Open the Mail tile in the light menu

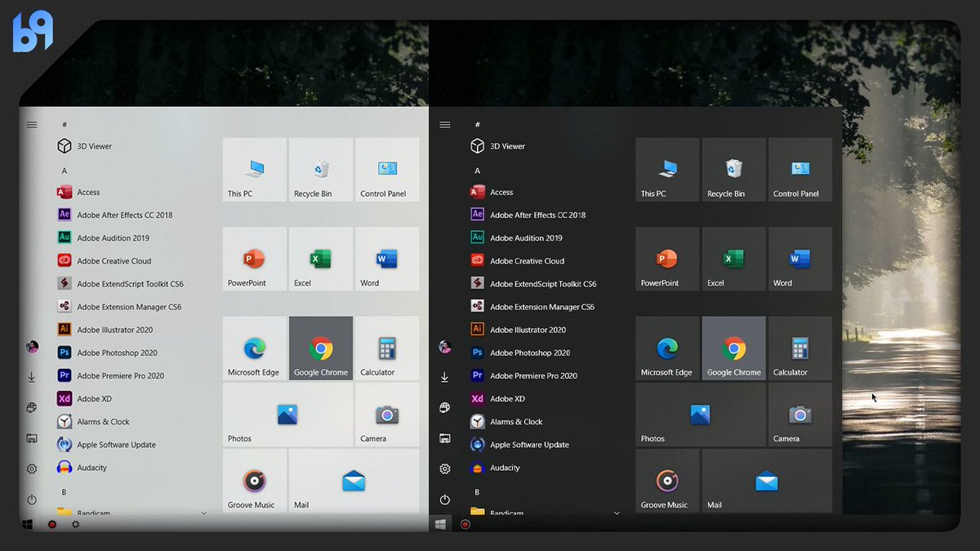354,481
